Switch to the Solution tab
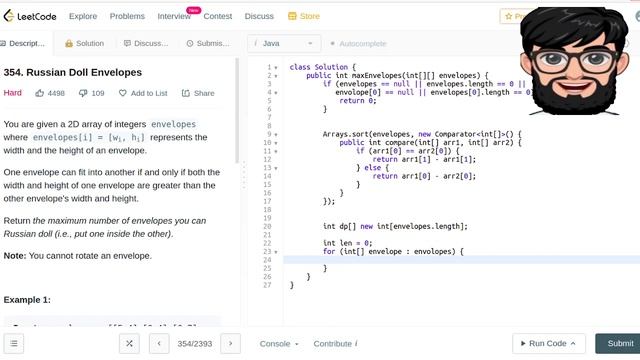Screen dimensions: 640x360 84,43
